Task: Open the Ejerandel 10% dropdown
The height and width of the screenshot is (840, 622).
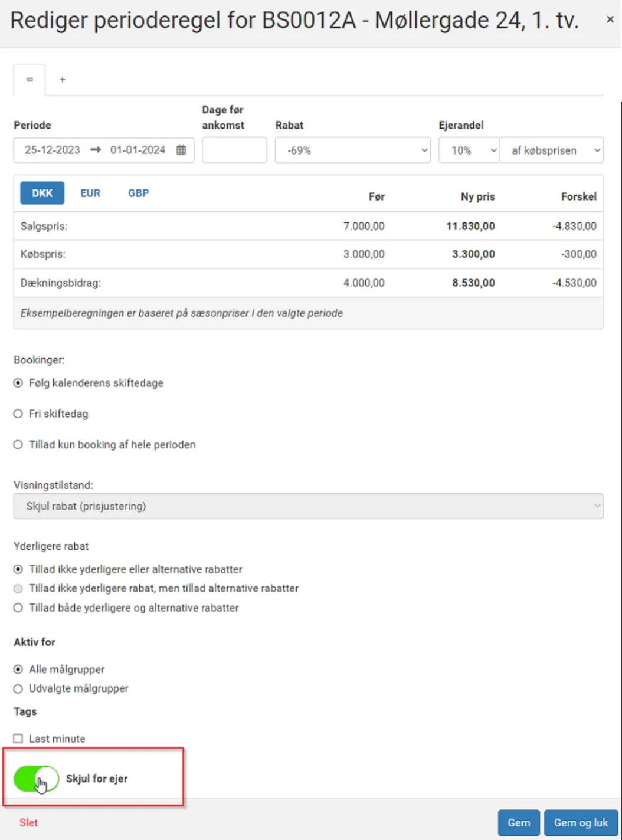Action: click(469, 150)
